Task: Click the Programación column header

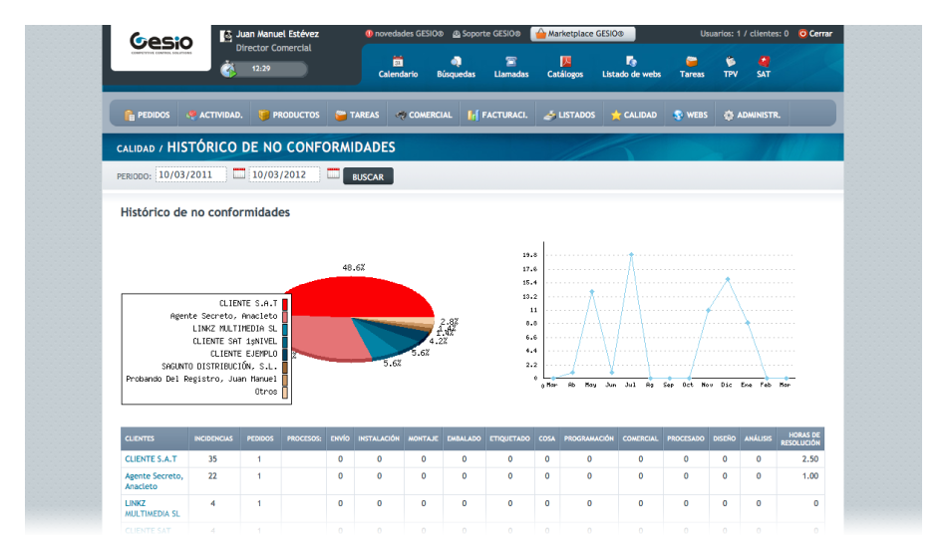Action: tap(589, 438)
